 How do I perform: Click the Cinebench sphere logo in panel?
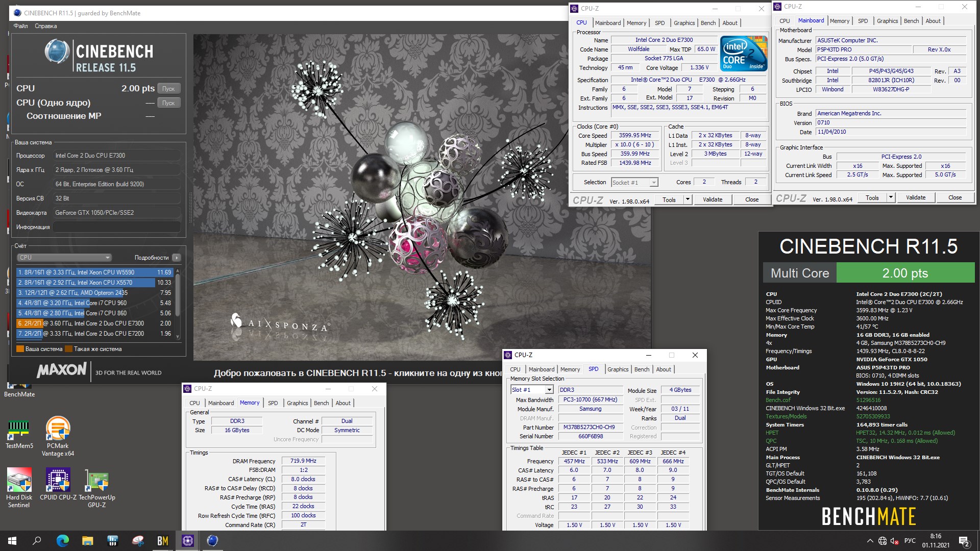point(57,51)
